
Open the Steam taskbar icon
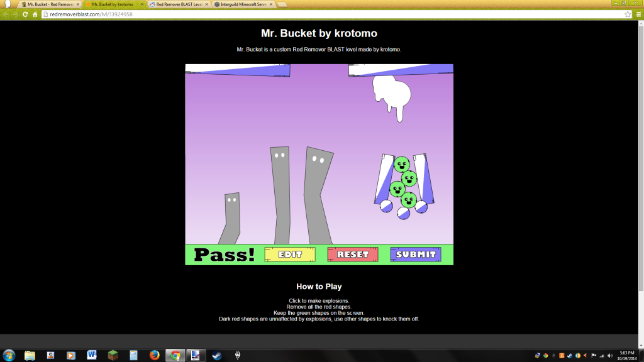click(x=216, y=356)
